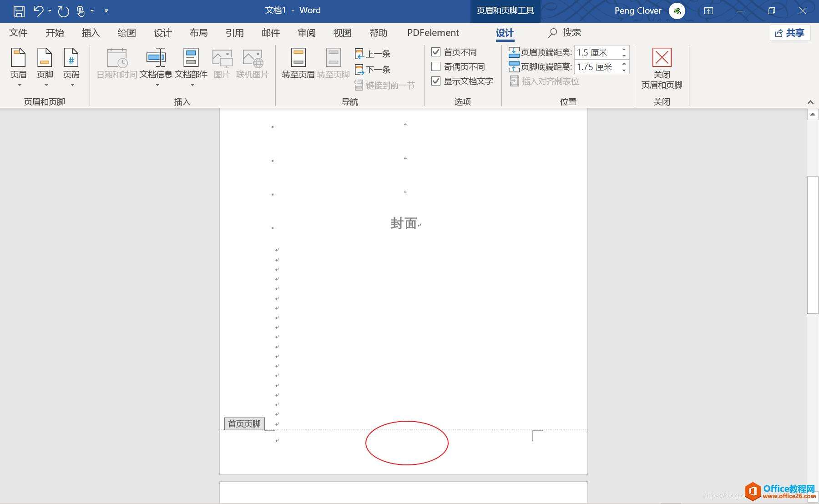Collapse the ribbon with the chevron arrow
The width and height of the screenshot is (819, 504).
pos(810,102)
